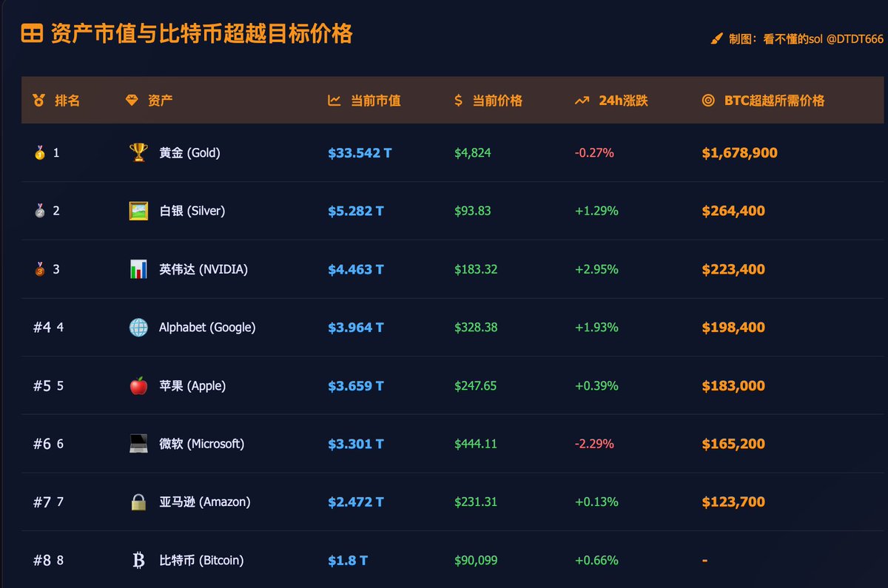This screenshot has height=588, width=888.
Task: Open the @DTDT666 author credit
Action: (x=855, y=39)
